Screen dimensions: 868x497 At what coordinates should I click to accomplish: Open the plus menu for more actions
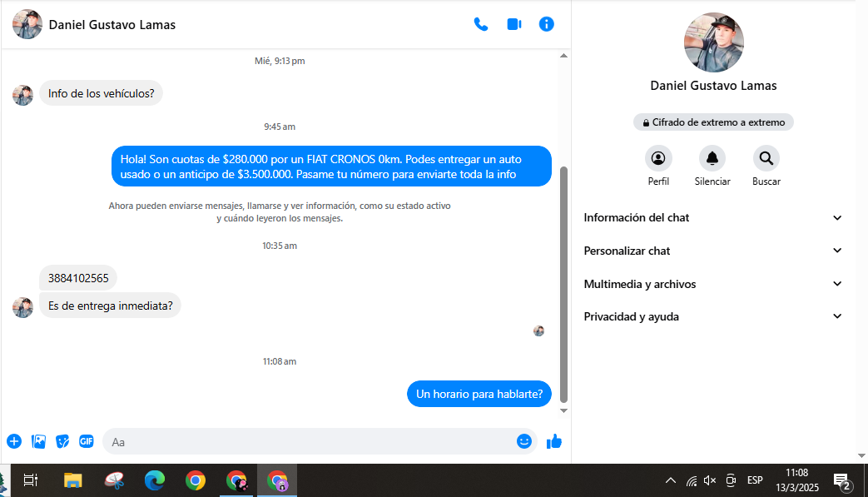14,441
